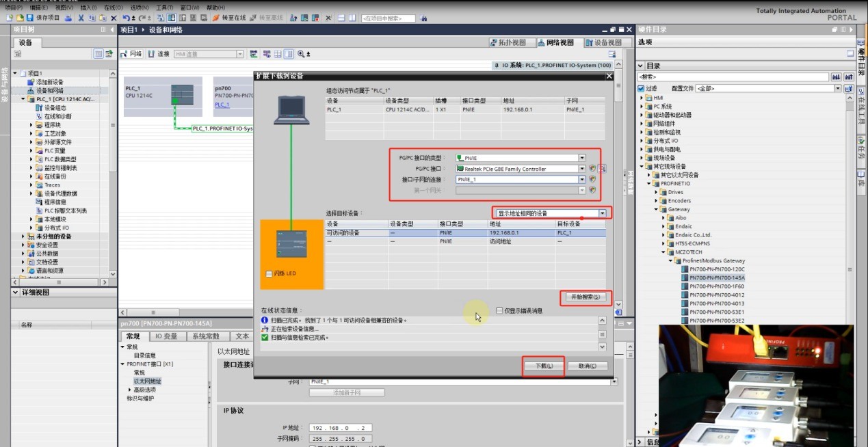Screen dimensions: 868x447
Task: Click the cut scissors icon
Action: click(x=81, y=17)
